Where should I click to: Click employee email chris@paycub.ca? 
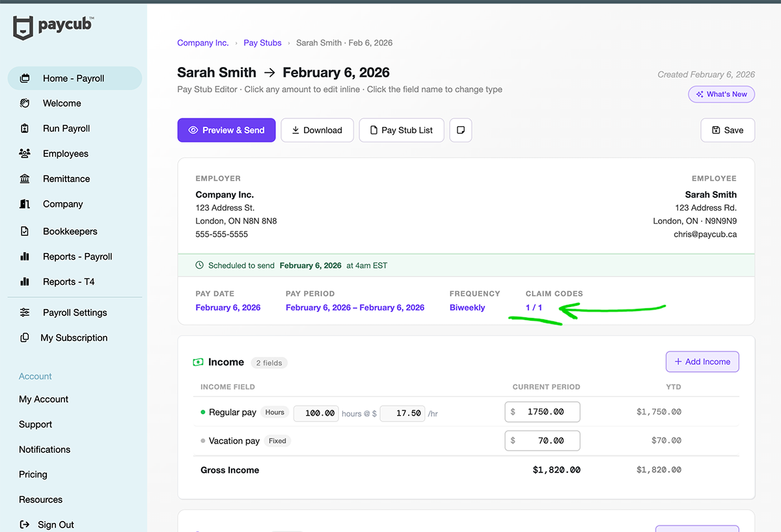click(x=706, y=234)
